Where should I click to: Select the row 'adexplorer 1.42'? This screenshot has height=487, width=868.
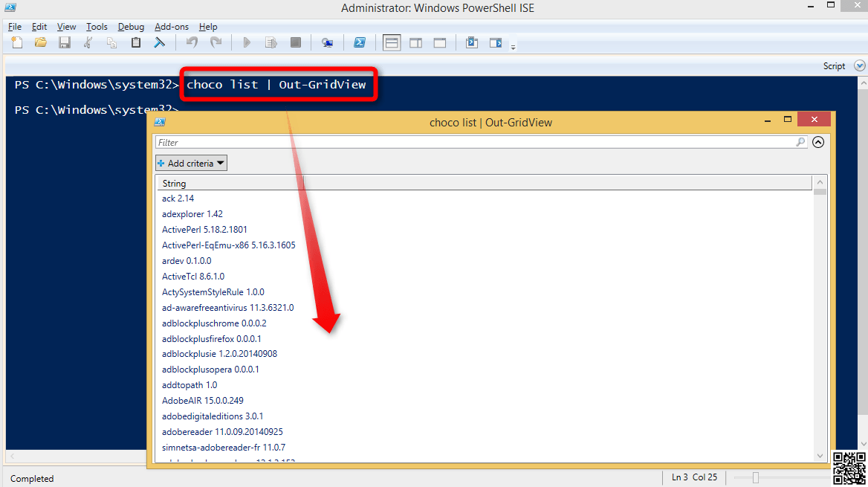pos(485,214)
